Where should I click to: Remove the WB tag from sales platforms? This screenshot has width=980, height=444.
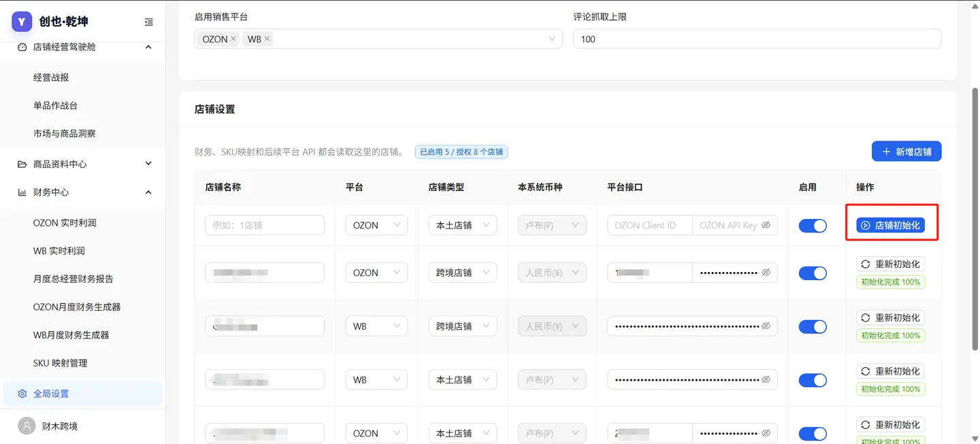click(x=267, y=39)
